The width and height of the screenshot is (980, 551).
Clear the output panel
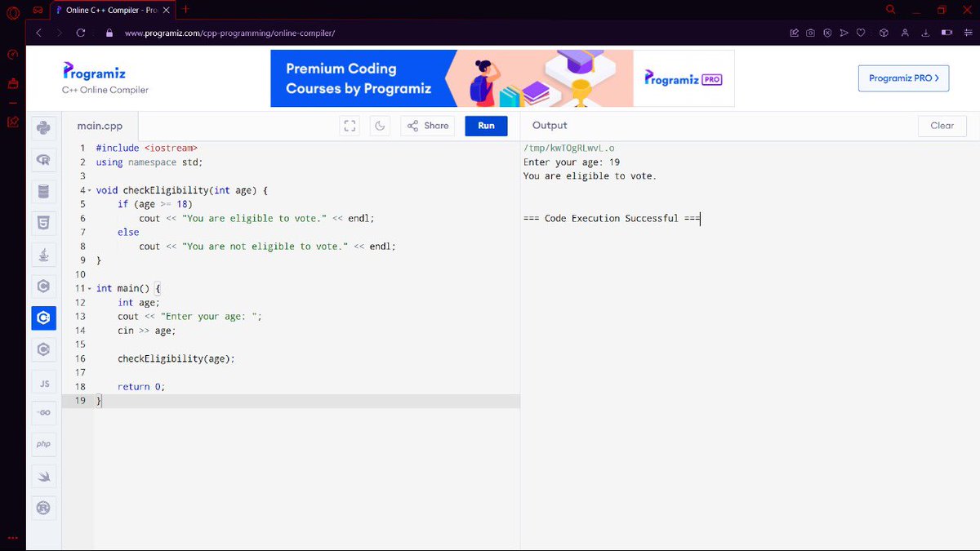pos(942,126)
